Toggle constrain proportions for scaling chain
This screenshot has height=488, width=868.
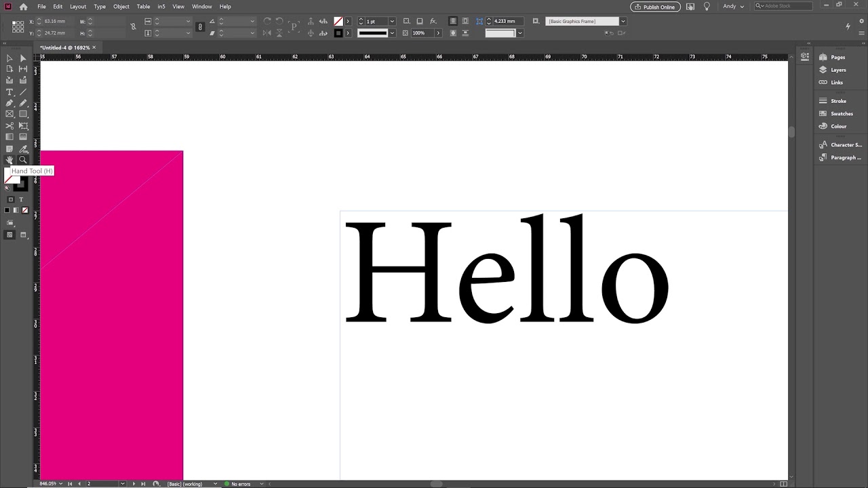click(199, 27)
